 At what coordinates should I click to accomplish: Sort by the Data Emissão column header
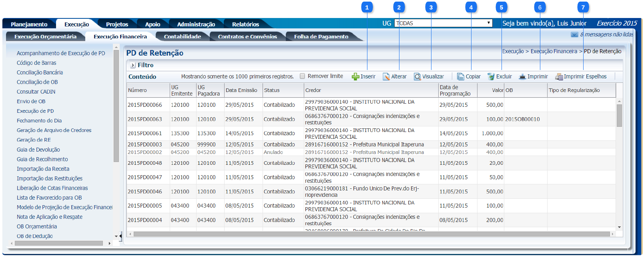(x=241, y=90)
